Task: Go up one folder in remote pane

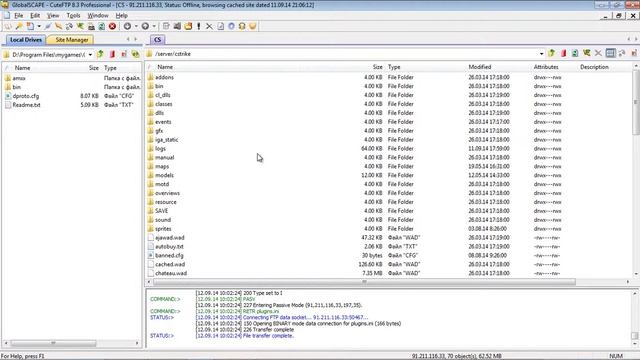Action: pos(552,53)
